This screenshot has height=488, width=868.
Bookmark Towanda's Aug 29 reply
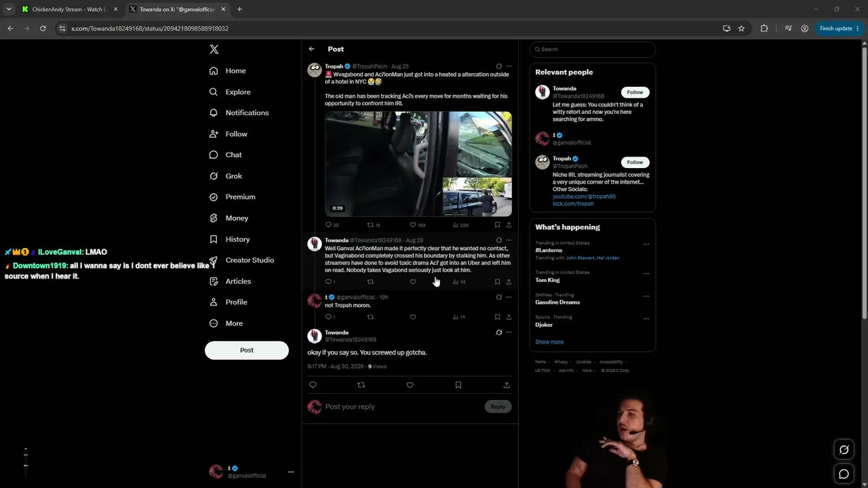click(x=497, y=282)
